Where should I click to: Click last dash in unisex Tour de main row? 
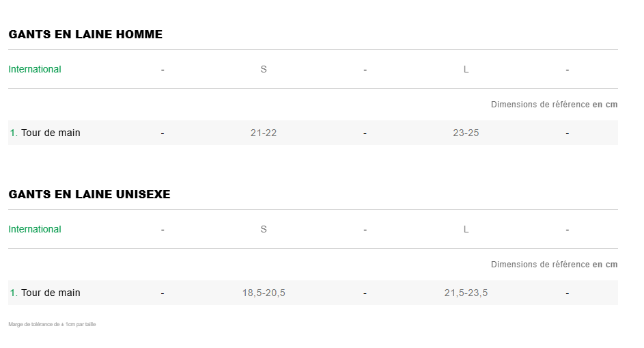click(x=568, y=293)
